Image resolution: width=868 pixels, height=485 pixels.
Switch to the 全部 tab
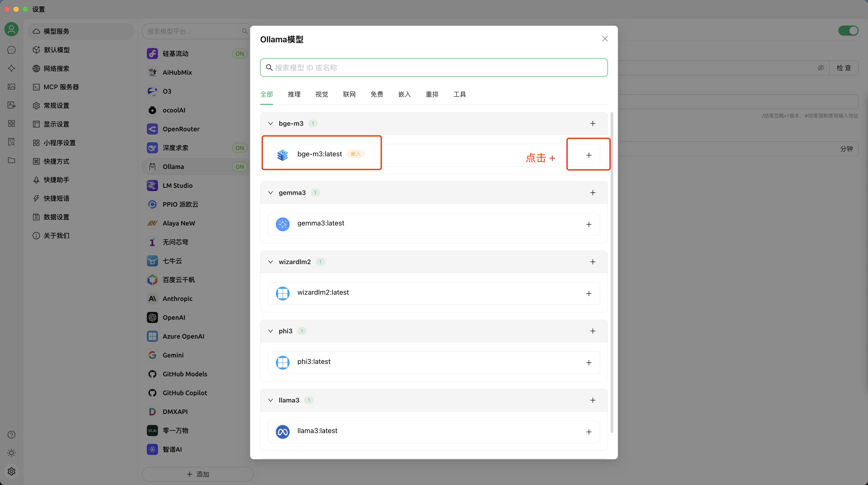[x=266, y=94]
